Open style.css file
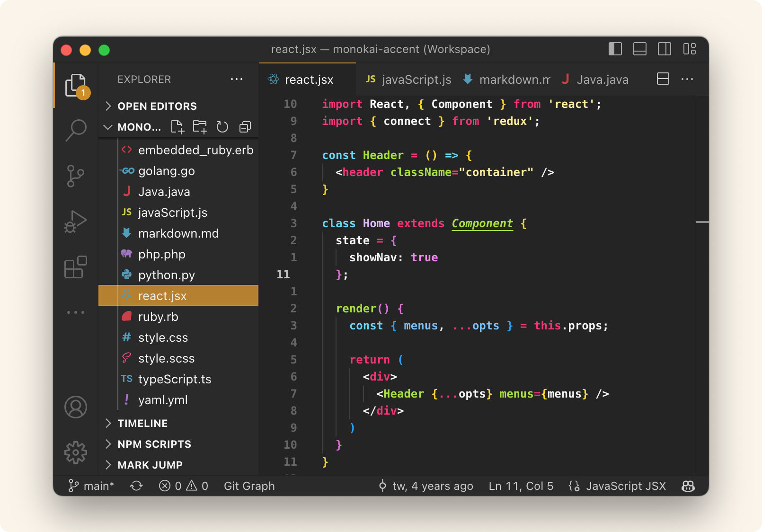 178,337
